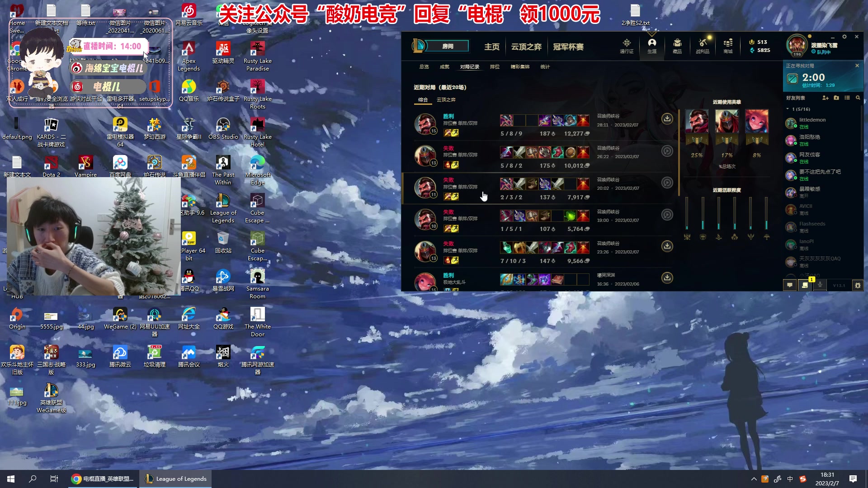Click the summoner avatar level 196

coord(797,45)
